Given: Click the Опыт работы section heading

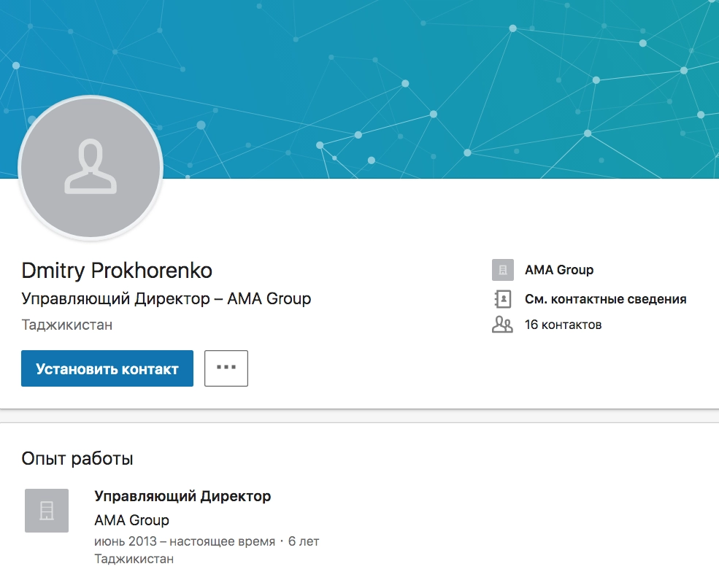Looking at the screenshot, I should [x=77, y=459].
